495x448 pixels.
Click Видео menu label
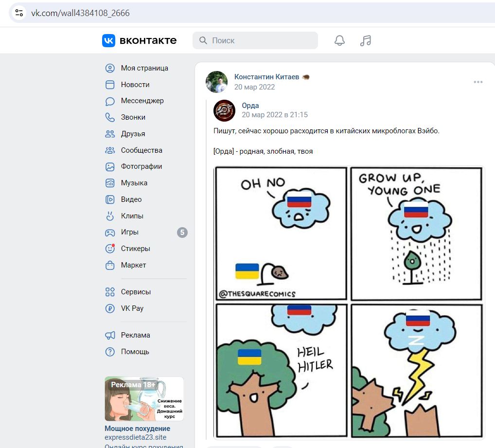131,199
